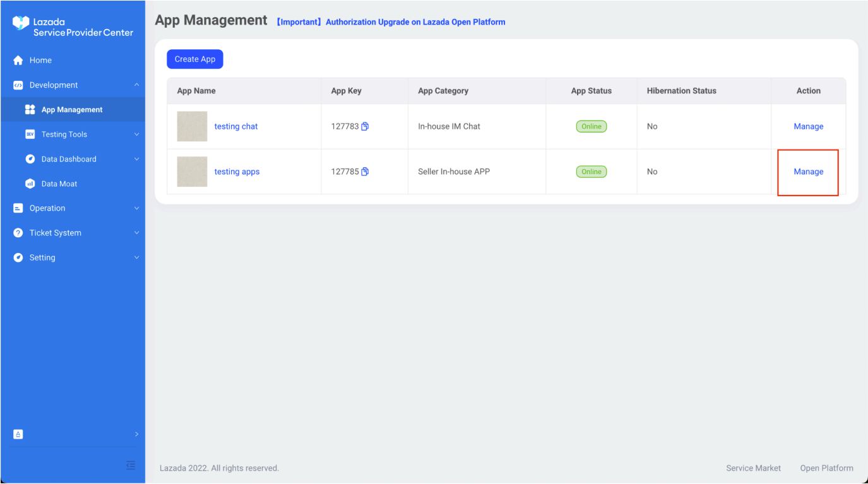The image size is (868, 484).
Task: Collapse the Development section chevron
Action: coord(136,85)
